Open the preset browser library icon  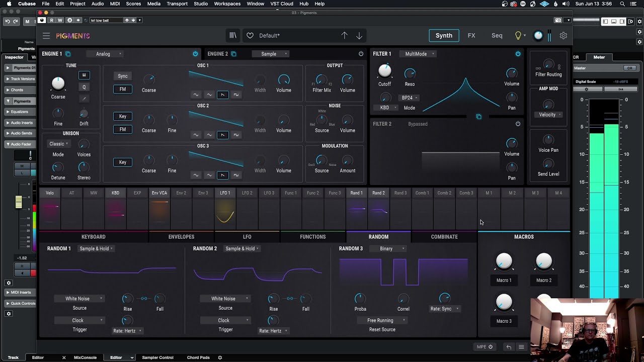(x=233, y=36)
